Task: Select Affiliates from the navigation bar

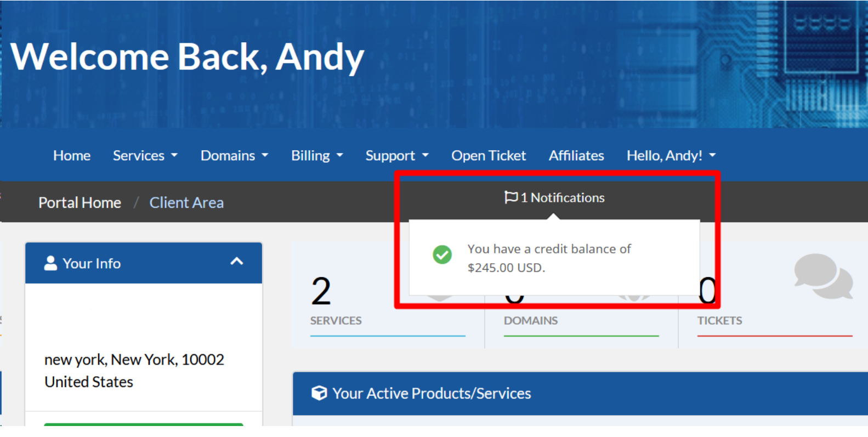Action: pos(576,156)
